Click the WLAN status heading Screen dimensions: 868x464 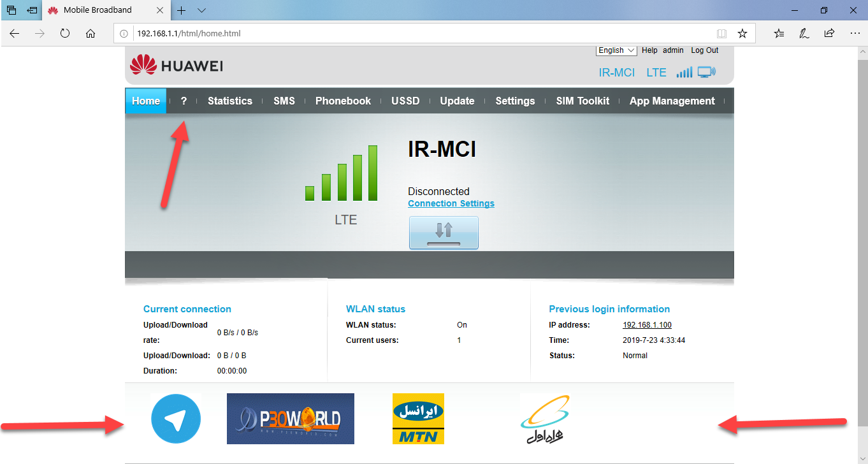(375, 309)
